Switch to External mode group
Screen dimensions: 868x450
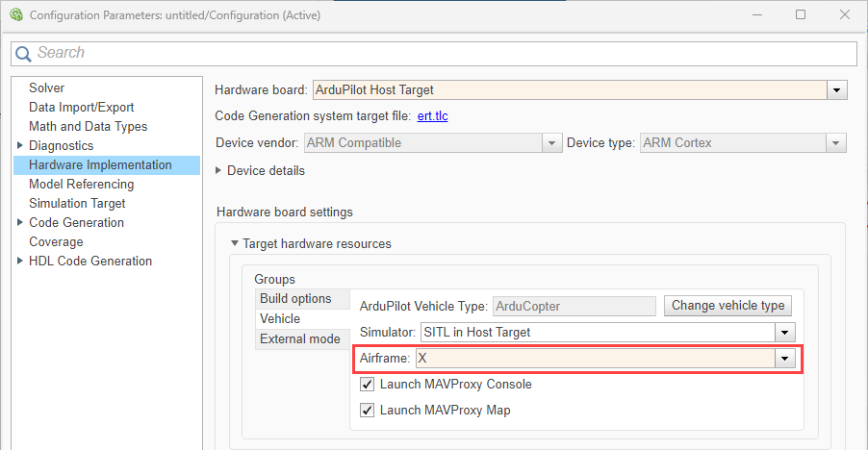(299, 338)
